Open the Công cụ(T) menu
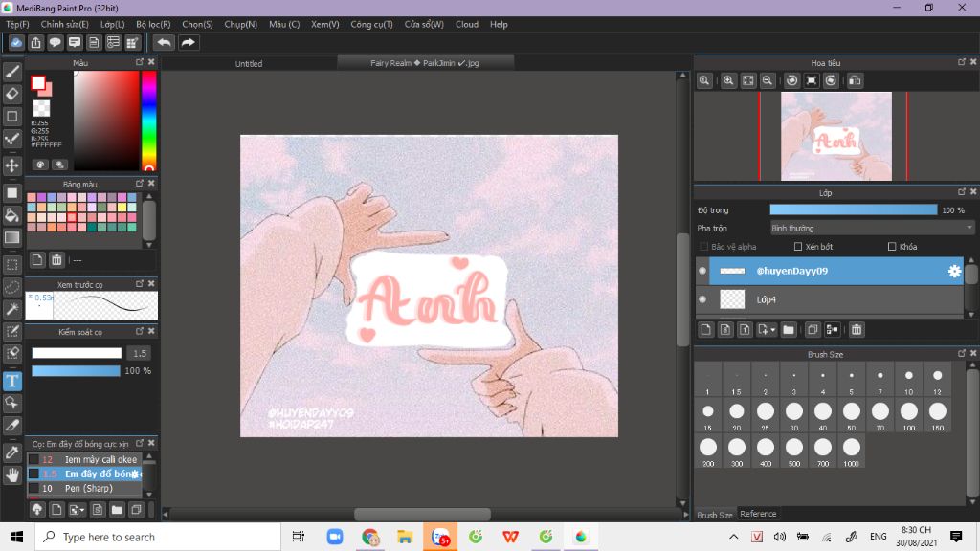 click(x=371, y=24)
